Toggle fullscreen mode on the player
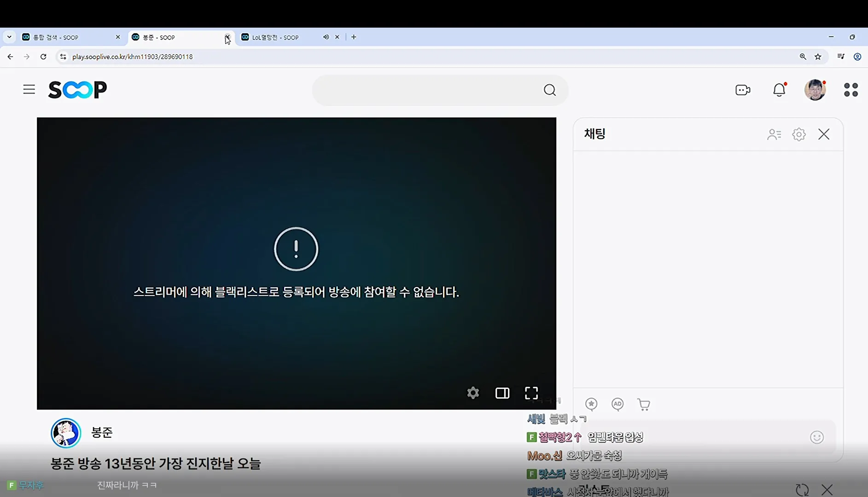 531,393
